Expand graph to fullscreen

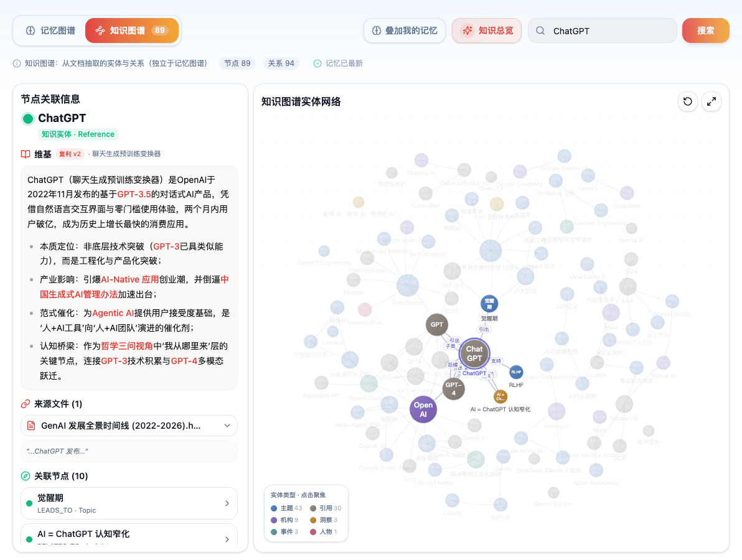(x=711, y=101)
